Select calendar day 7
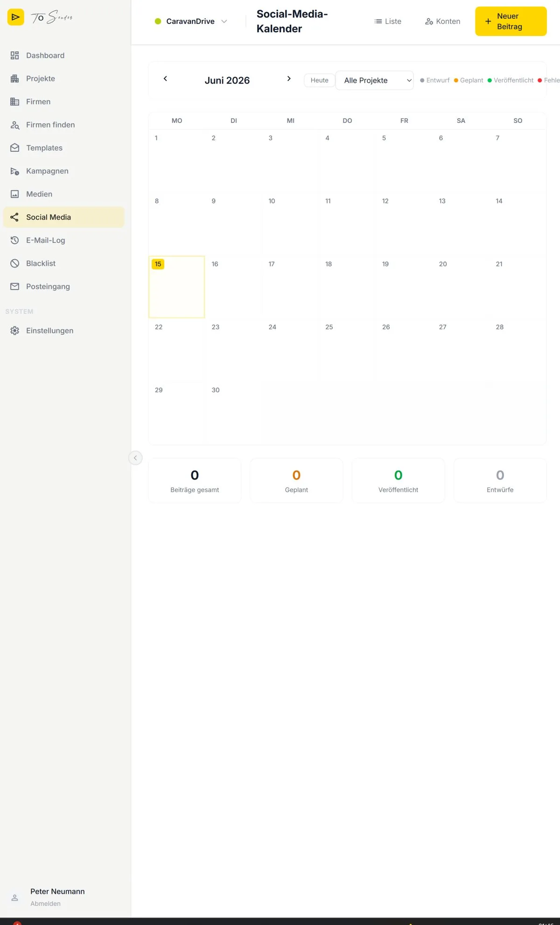560x925 pixels. tap(518, 161)
